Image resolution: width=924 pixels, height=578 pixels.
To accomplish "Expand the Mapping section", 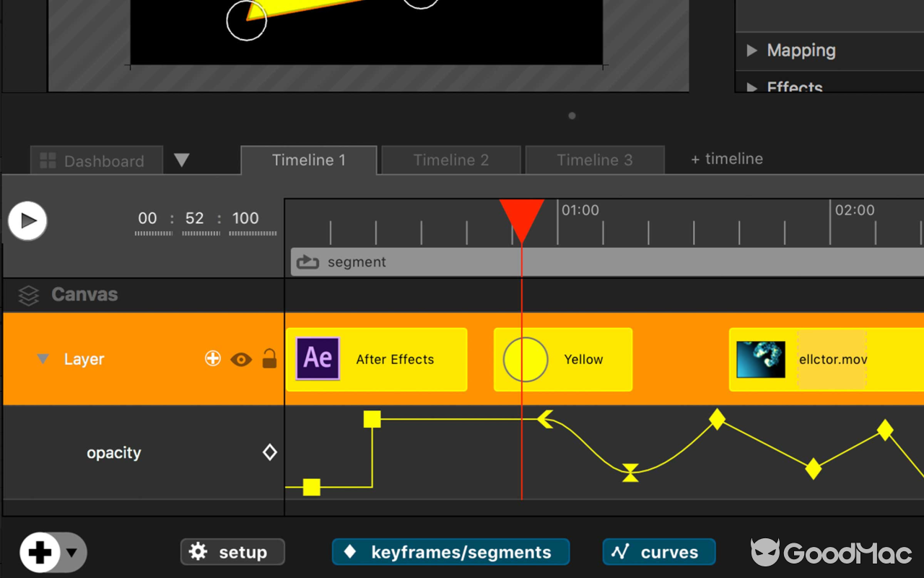I will (x=752, y=51).
